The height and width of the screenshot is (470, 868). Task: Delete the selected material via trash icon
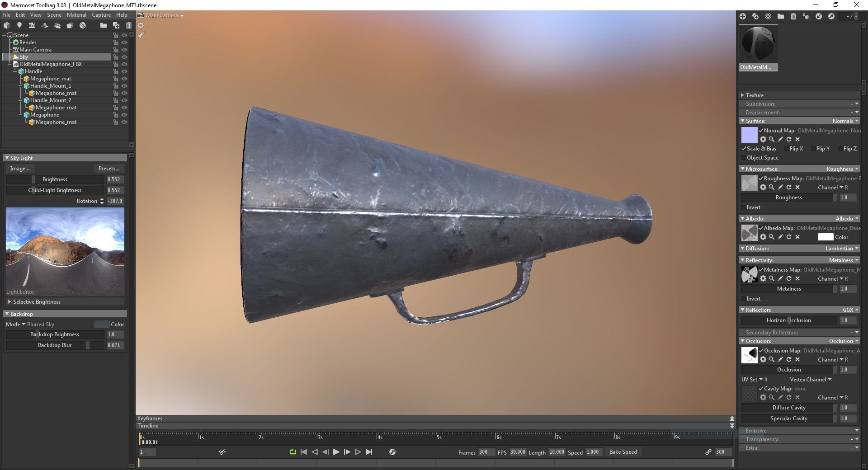point(793,16)
